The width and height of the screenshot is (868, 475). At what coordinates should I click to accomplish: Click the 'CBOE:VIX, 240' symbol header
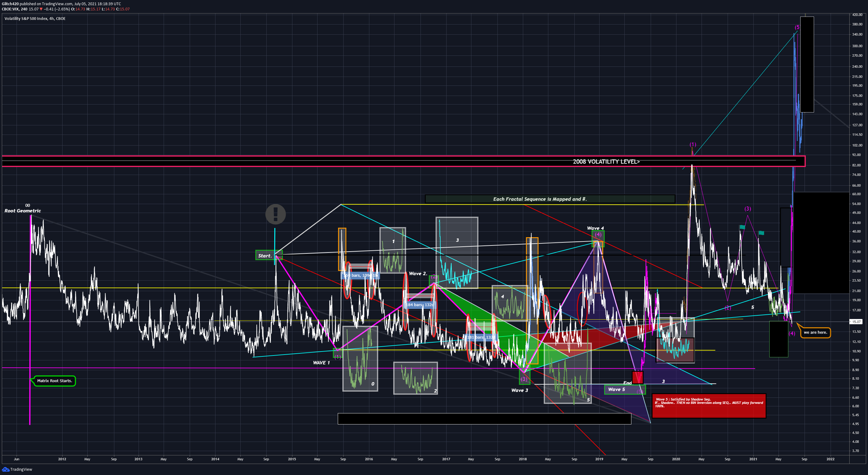tap(14, 9)
